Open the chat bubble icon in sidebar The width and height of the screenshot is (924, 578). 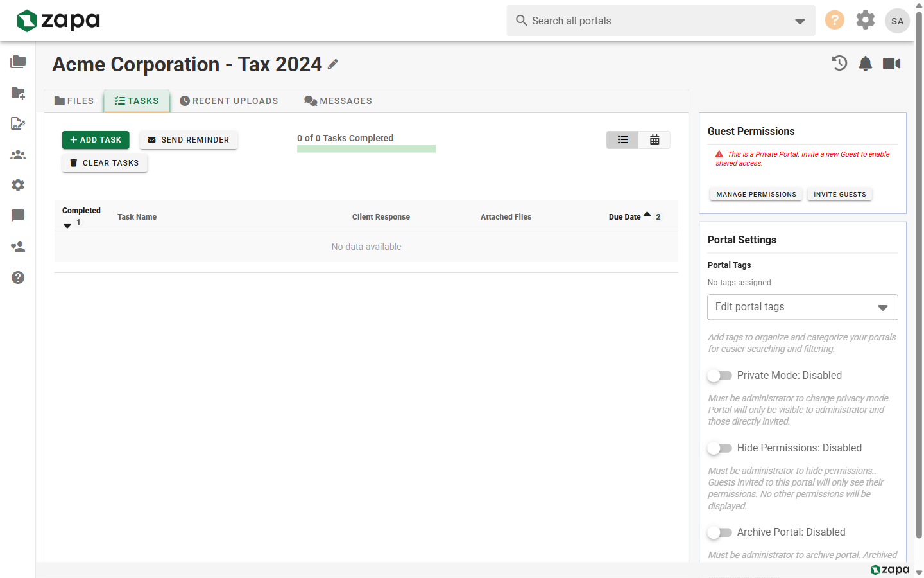pyautogui.click(x=18, y=216)
